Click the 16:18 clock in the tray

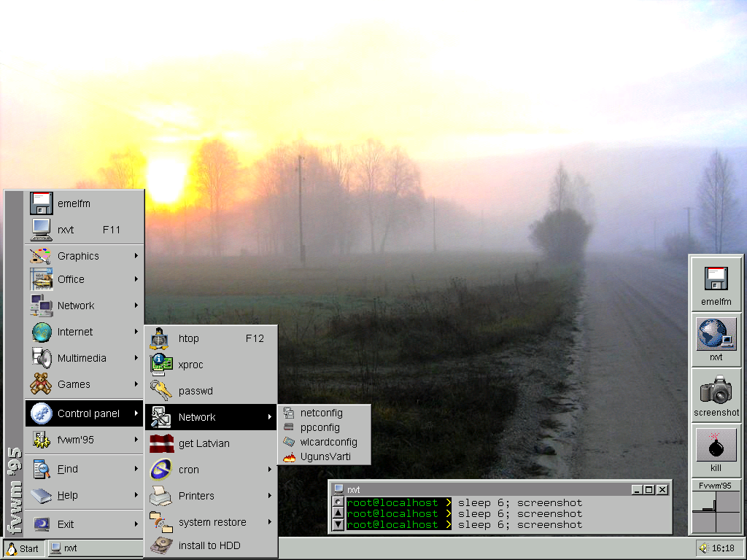[x=723, y=548]
